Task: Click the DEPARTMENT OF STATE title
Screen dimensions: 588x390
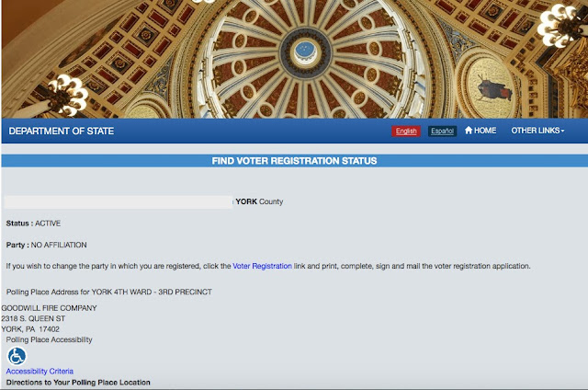Action: pyautogui.click(x=62, y=131)
